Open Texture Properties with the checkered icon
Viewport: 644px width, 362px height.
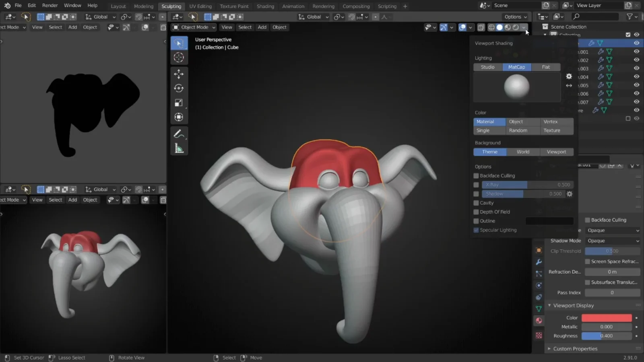pyautogui.click(x=539, y=335)
